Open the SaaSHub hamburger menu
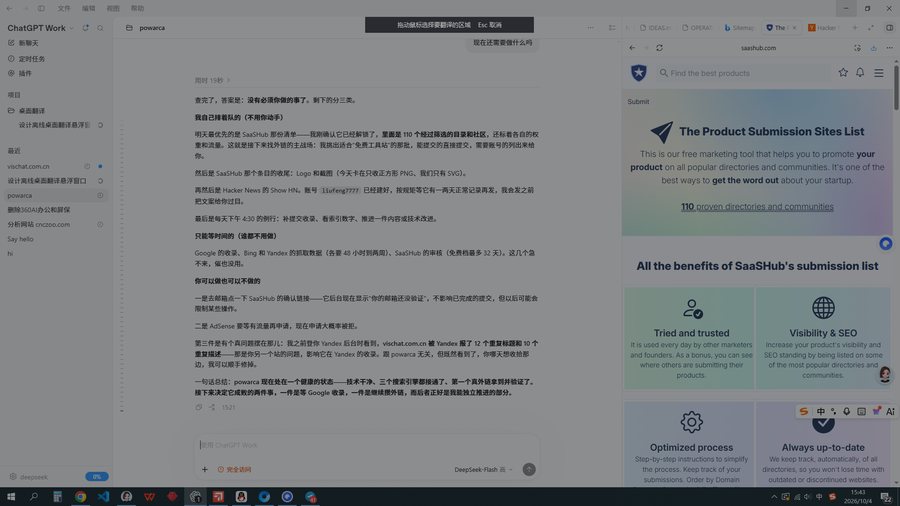The image size is (900, 506). coord(879,73)
